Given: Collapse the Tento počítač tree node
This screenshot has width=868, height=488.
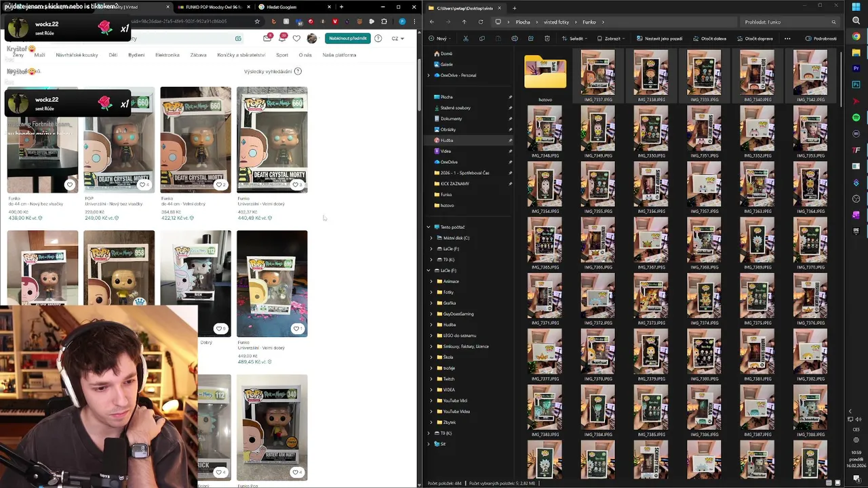Looking at the screenshot, I should (x=429, y=227).
